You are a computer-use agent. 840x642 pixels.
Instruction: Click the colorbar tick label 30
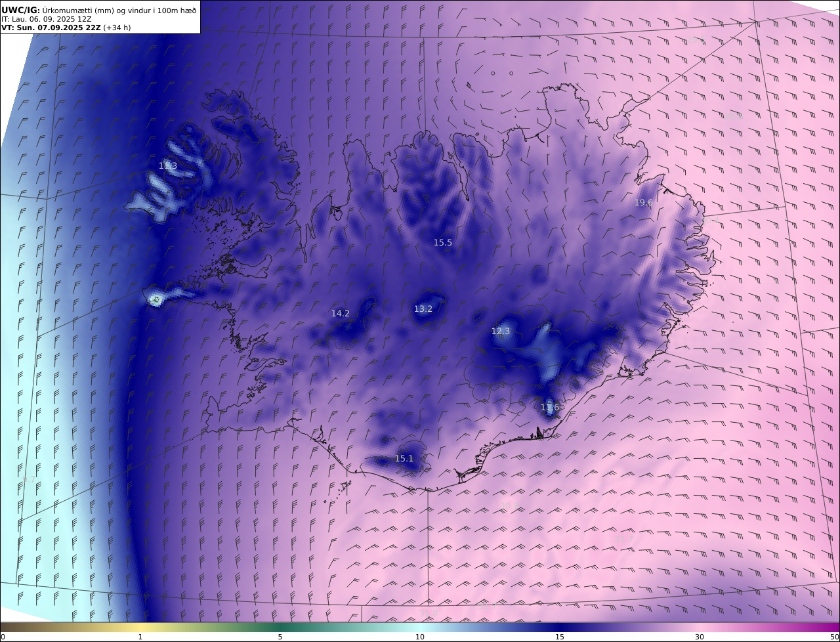700,637
